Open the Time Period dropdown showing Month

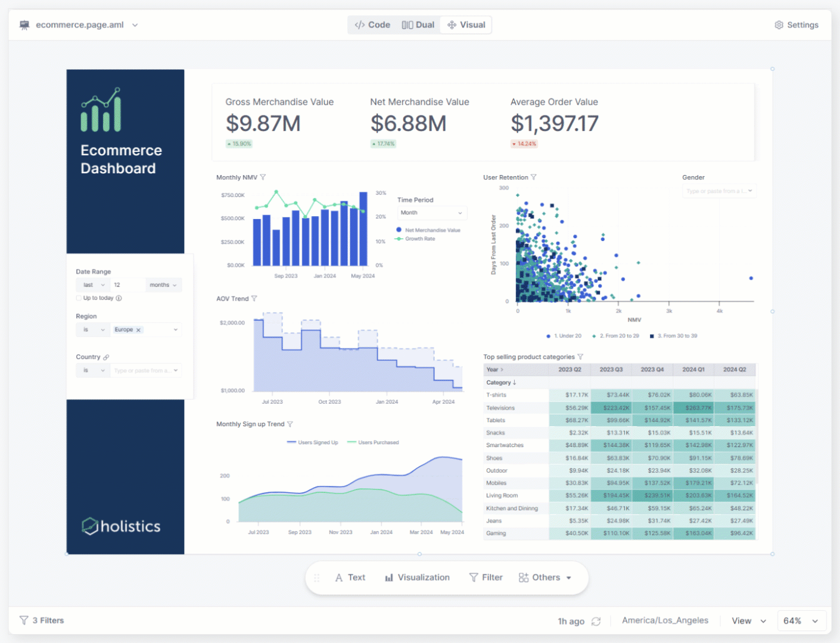431,213
